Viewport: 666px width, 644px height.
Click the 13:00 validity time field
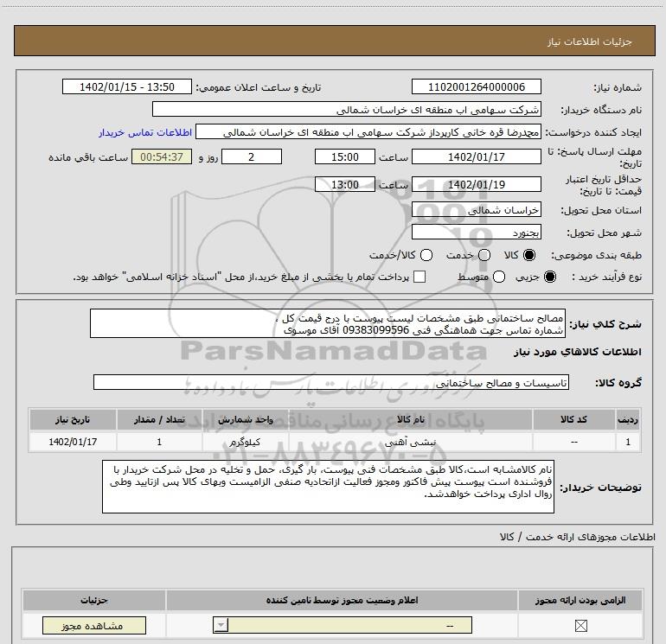pos(345,185)
